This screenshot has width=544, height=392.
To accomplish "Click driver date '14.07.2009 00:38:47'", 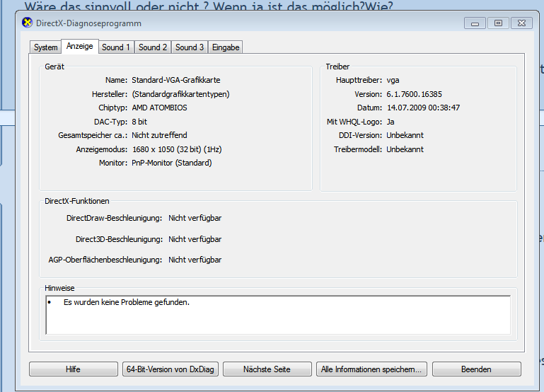I will click(x=423, y=108).
